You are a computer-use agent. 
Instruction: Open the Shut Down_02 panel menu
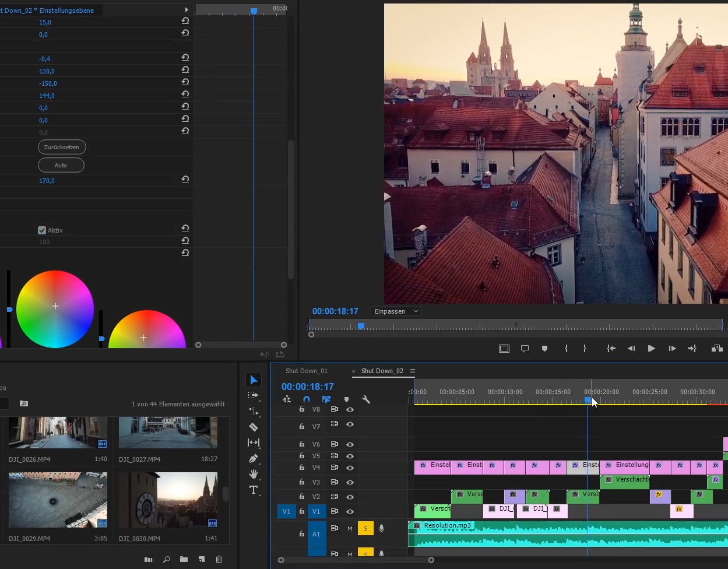click(x=413, y=371)
